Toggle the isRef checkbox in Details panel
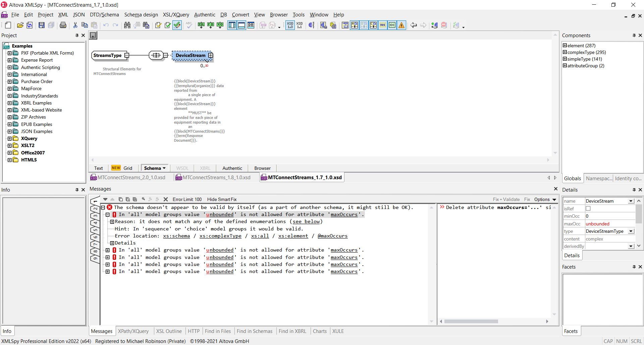Image resolution: width=644 pixels, height=345 pixels. pos(589,208)
